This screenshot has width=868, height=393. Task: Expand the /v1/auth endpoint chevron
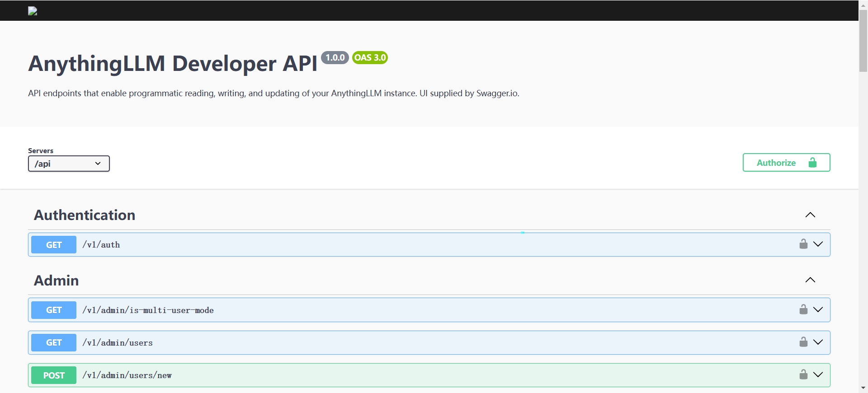click(818, 244)
